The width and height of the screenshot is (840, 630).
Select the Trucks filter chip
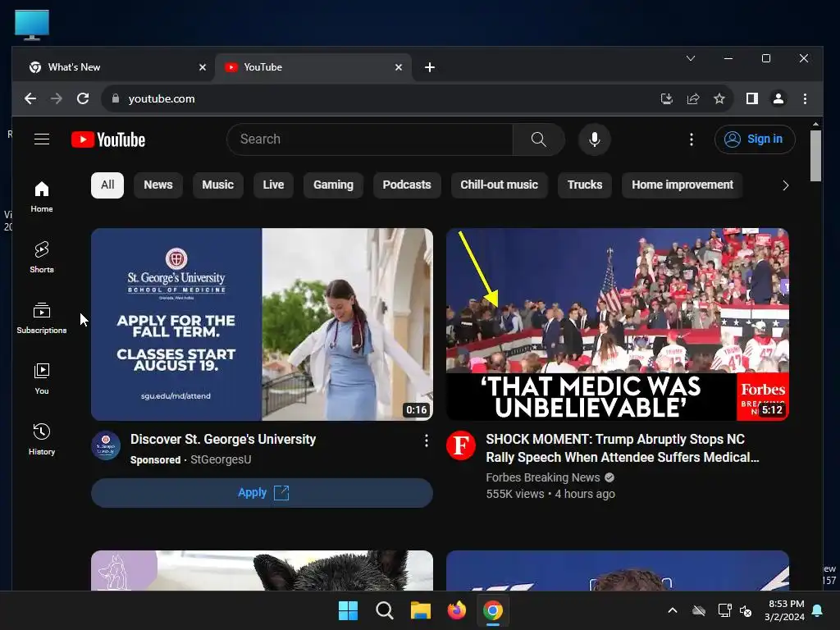tap(585, 185)
